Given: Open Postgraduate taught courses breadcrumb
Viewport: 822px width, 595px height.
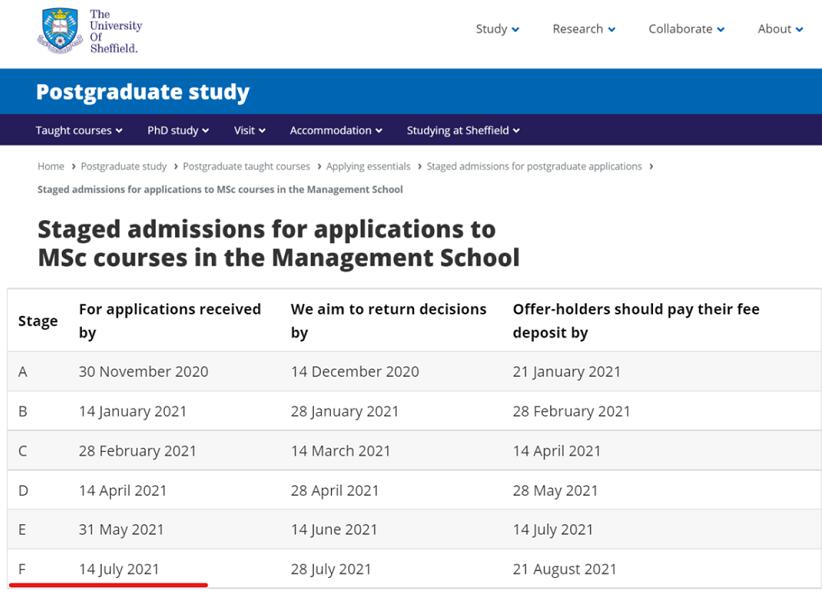Looking at the screenshot, I should tap(246, 166).
